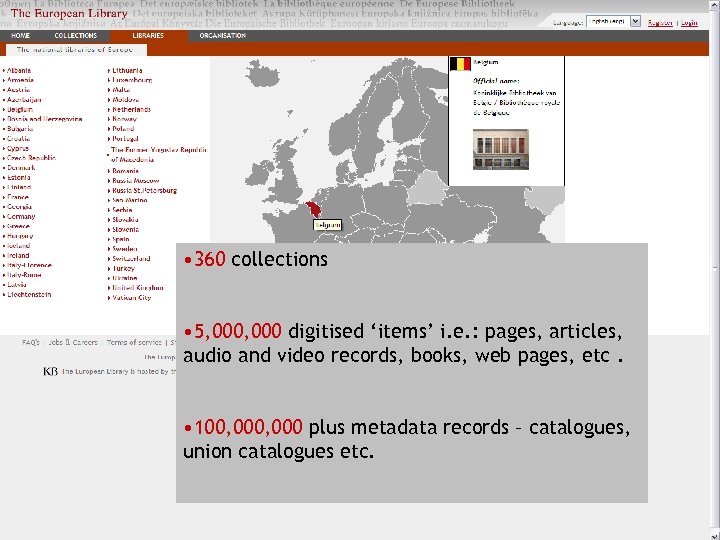Open the Estonia library link

pyautogui.click(x=19, y=178)
